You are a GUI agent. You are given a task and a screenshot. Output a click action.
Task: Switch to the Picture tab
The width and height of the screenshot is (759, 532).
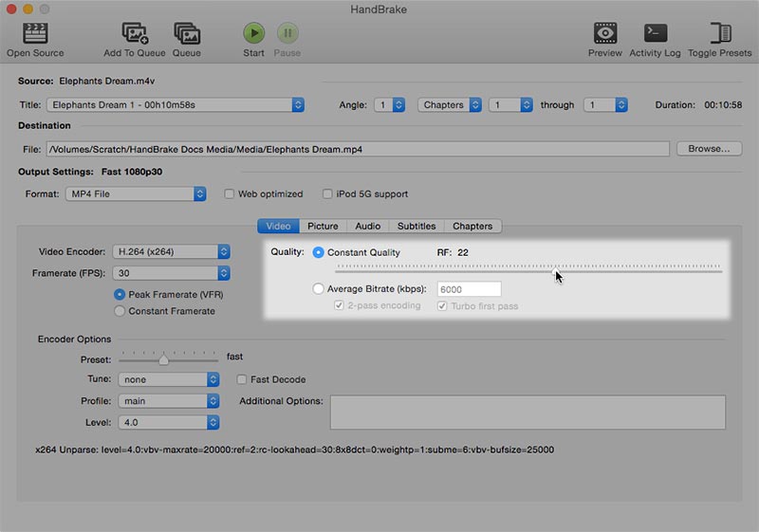(323, 227)
